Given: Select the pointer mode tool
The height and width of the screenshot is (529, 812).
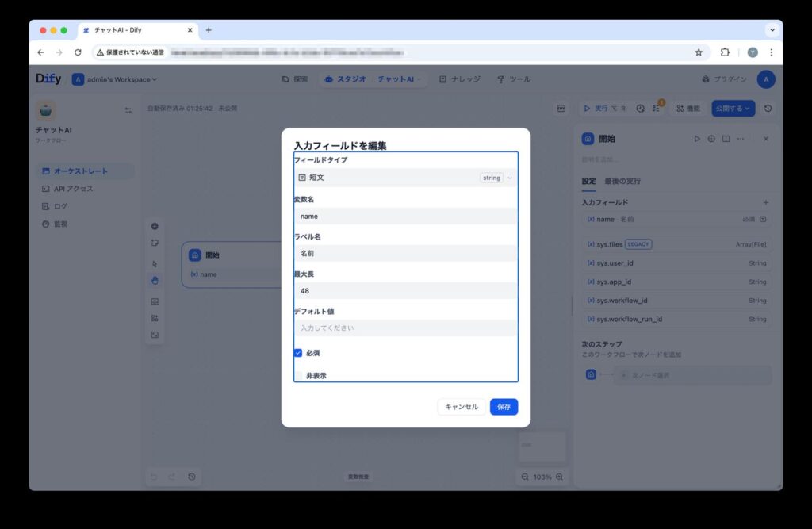Looking at the screenshot, I should point(155,264).
